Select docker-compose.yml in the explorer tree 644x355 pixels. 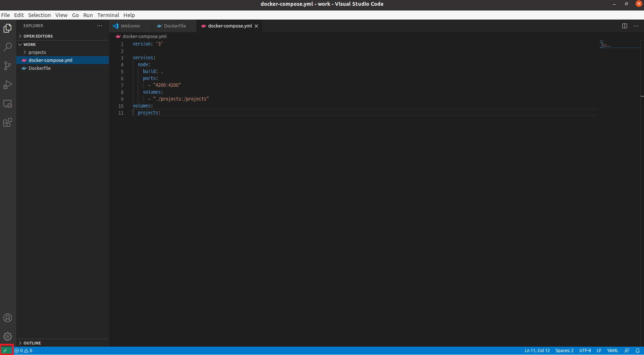[63, 60]
